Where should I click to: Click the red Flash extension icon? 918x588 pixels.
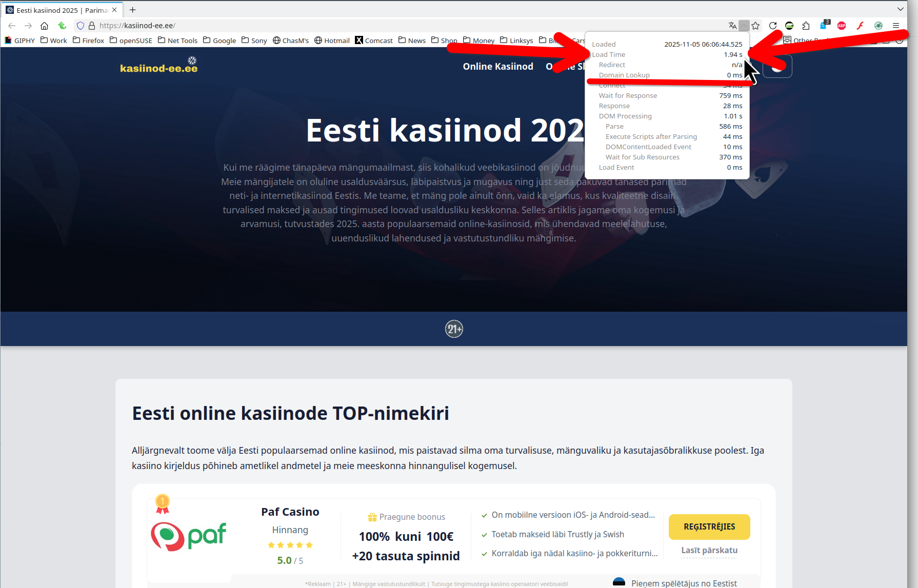pyautogui.click(x=860, y=26)
